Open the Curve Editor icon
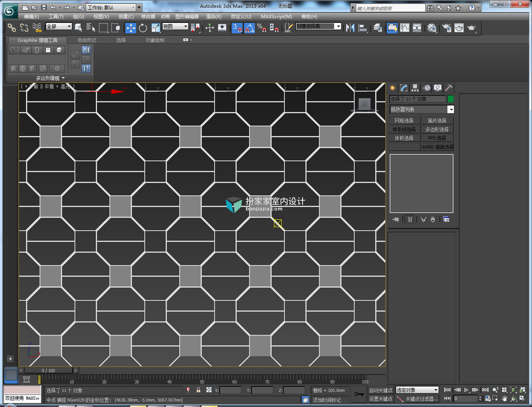Viewport: 532px width, 407px height. (x=405, y=28)
